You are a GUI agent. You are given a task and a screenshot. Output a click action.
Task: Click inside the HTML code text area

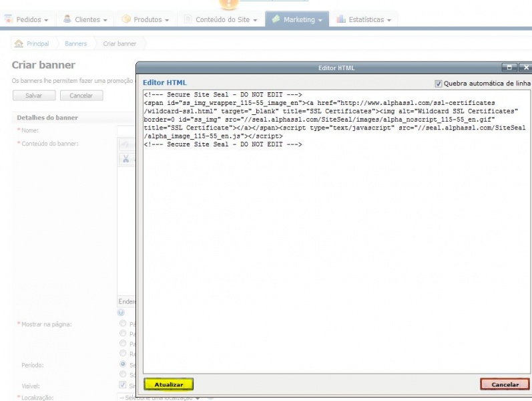tap(336, 232)
